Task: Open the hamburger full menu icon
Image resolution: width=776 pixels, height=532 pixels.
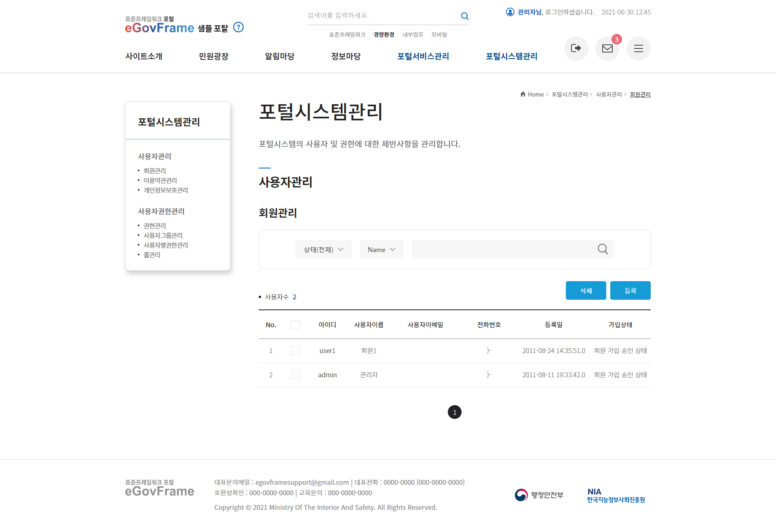Action: (638, 48)
